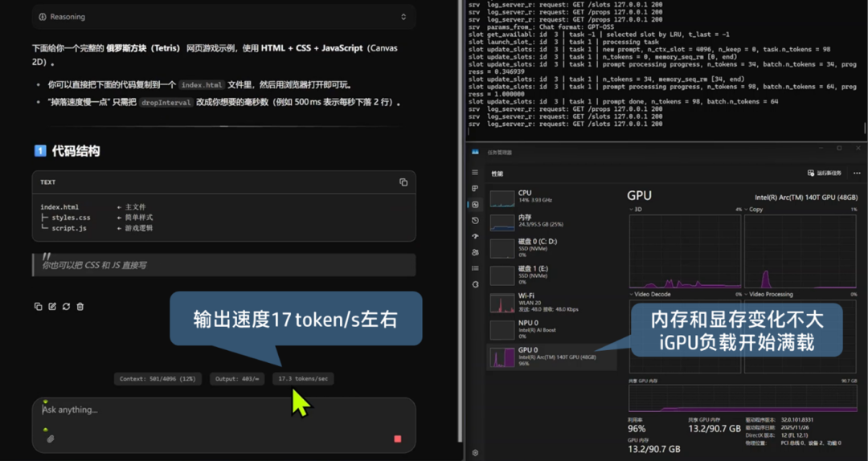Screen dimensions: 868x461
Task: Select CPU in the performance list
Action: pos(552,197)
